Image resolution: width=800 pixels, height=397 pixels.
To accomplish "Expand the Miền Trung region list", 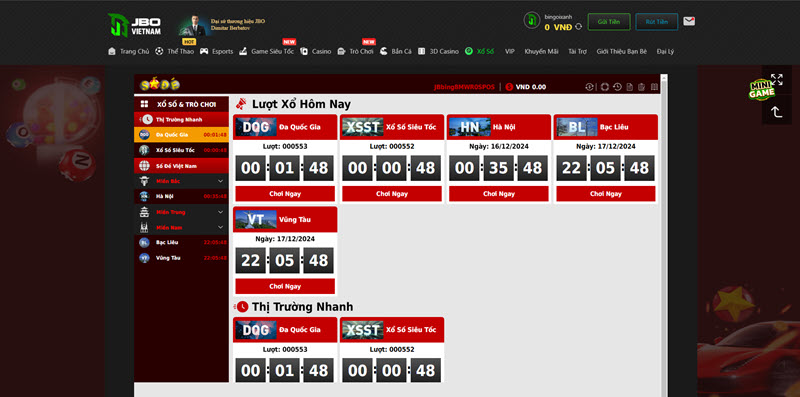I will [181, 212].
